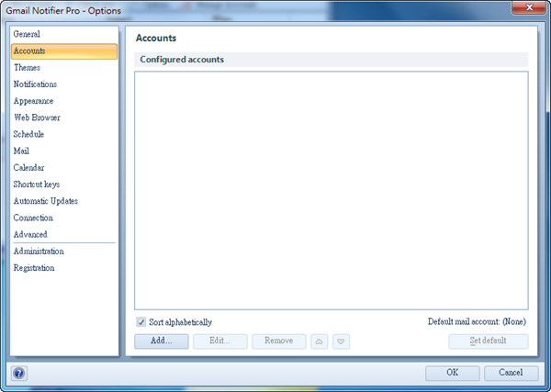Click the Edit... button
Image resolution: width=551 pixels, height=392 pixels.
[220, 342]
